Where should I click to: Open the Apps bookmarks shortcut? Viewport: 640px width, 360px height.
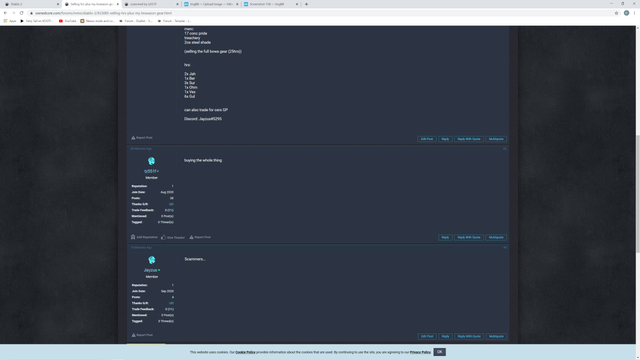point(10,21)
